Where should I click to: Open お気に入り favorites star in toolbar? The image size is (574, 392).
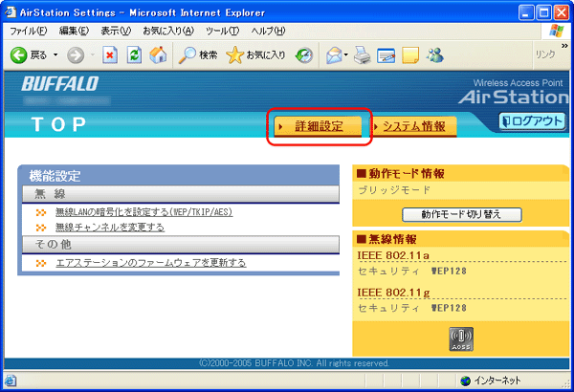pyautogui.click(x=255, y=55)
